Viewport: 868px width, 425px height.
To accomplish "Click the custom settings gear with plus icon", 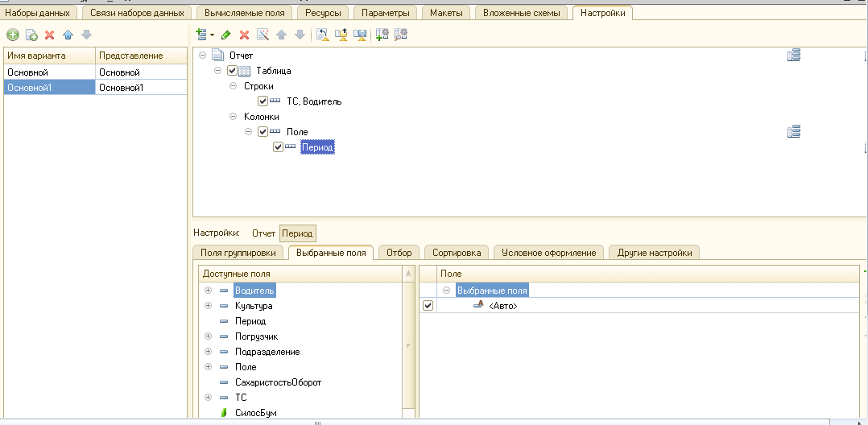I will click(382, 35).
